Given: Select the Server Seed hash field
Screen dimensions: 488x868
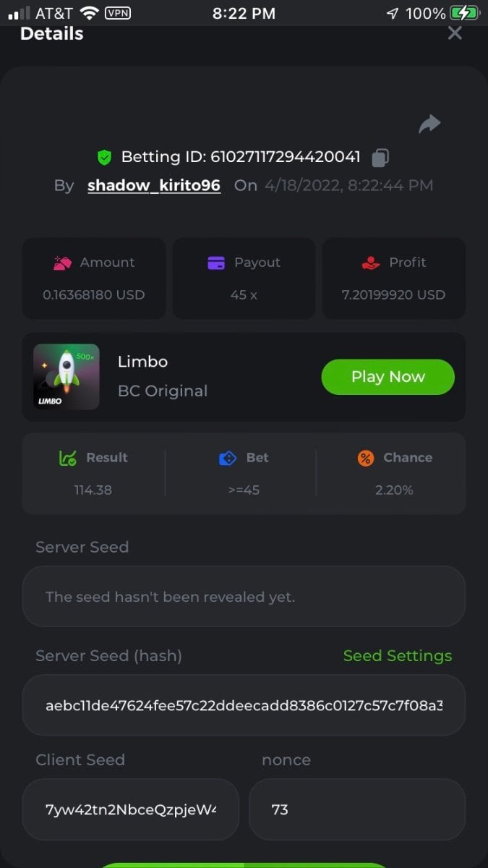Looking at the screenshot, I should 244,705.
